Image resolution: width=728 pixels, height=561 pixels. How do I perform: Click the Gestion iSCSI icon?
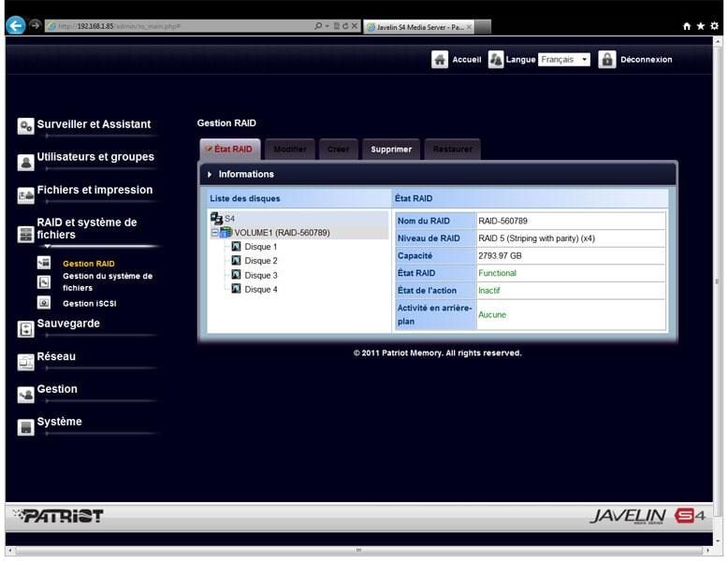(x=44, y=303)
